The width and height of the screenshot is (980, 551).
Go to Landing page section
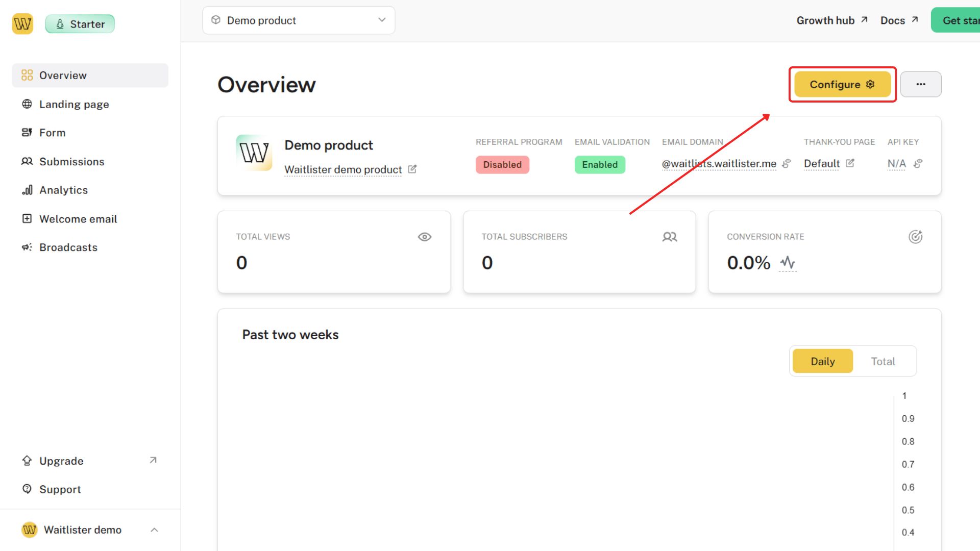90,104
